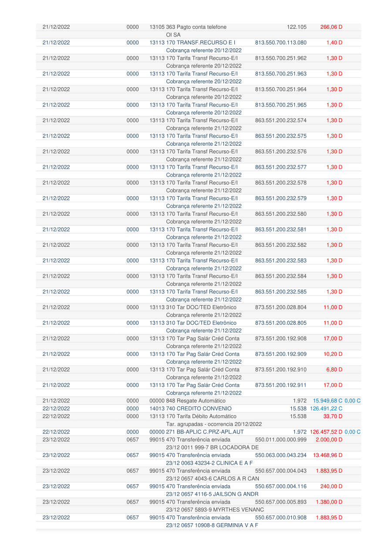This screenshot has height=555, width=392.
Task: Select the 10,20 D salary tariff amount
Action: tap(333, 354)
